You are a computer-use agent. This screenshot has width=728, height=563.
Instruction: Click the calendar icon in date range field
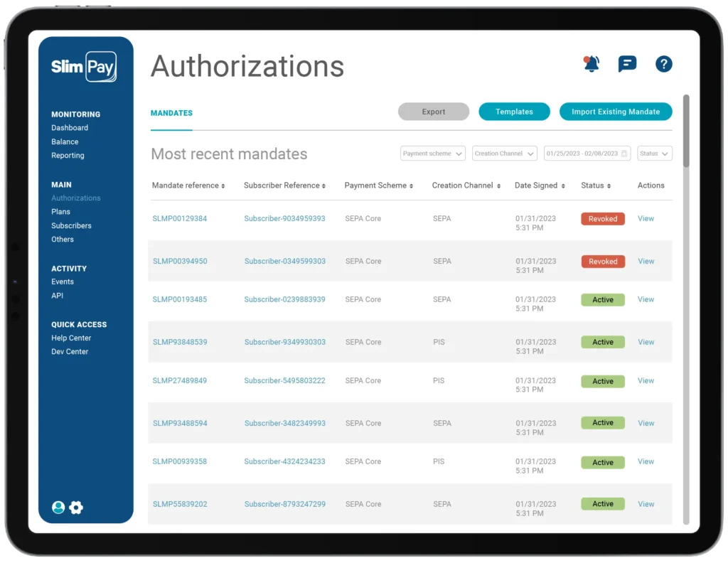click(624, 154)
